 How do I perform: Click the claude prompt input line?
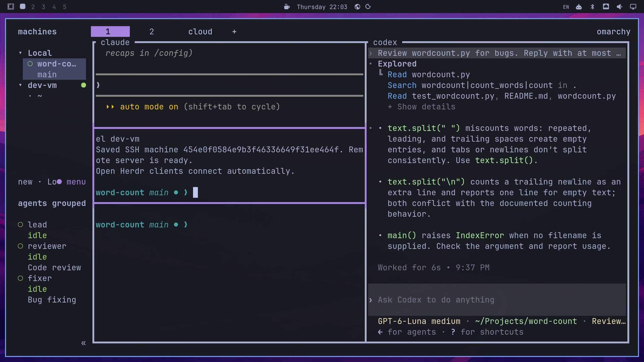[x=229, y=85]
